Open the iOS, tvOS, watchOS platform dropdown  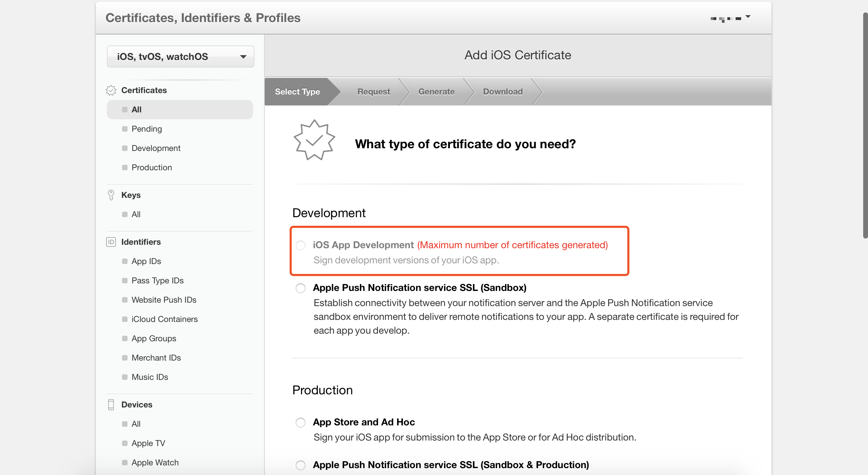coord(180,57)
